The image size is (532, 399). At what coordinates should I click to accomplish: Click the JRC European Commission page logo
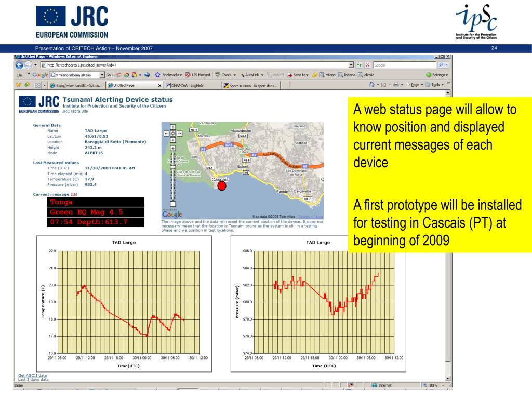pos(39,104)
